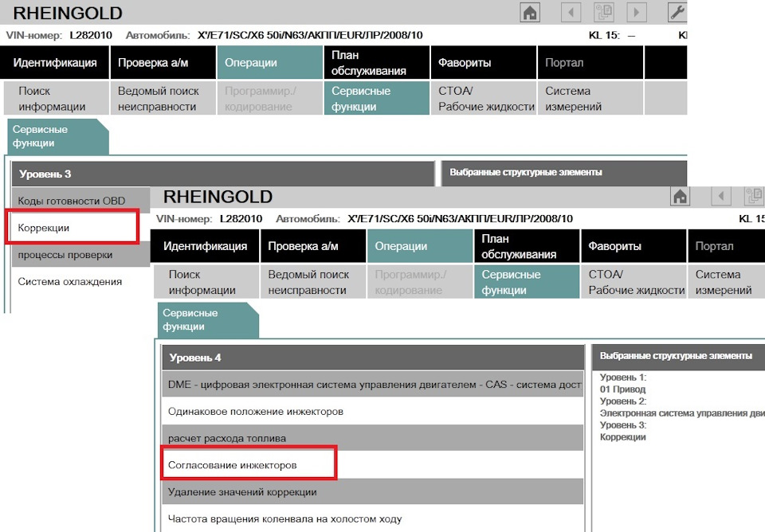Open Фавориты tab in upper-left window

[484, 62]
